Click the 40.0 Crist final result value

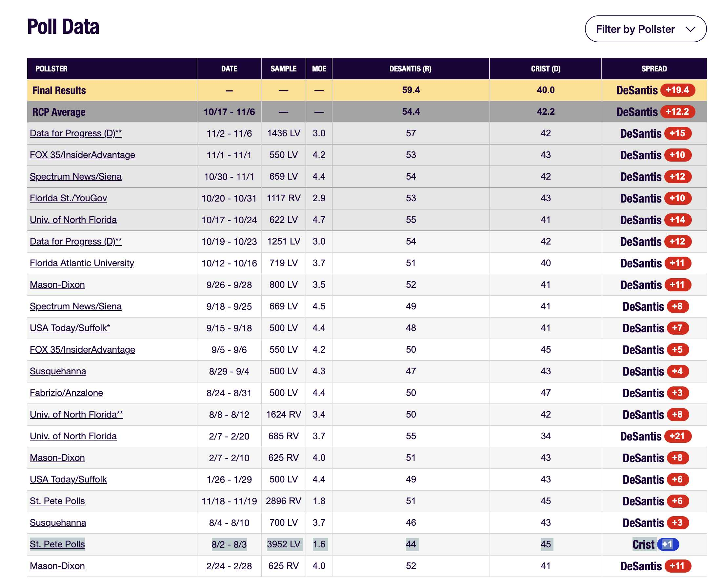546,90
